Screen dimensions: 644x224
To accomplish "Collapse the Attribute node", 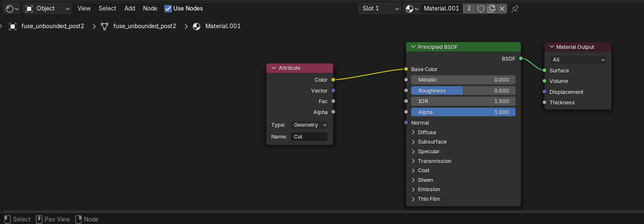I will click(274, 68).
